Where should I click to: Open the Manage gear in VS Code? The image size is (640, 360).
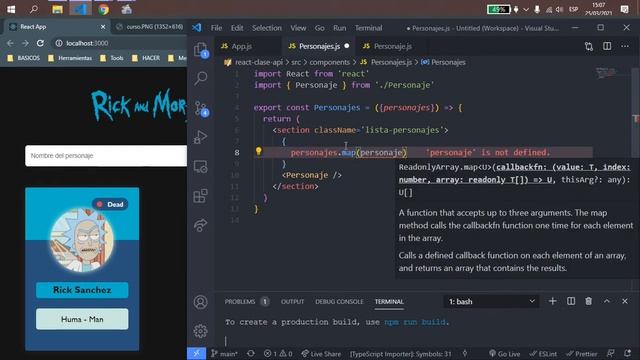pos(200,331)
